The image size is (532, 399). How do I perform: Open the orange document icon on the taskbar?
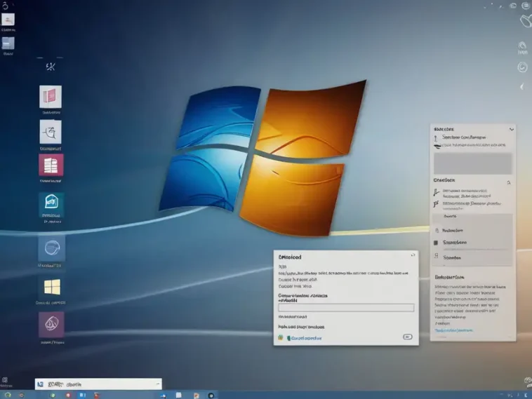[196, 395]
